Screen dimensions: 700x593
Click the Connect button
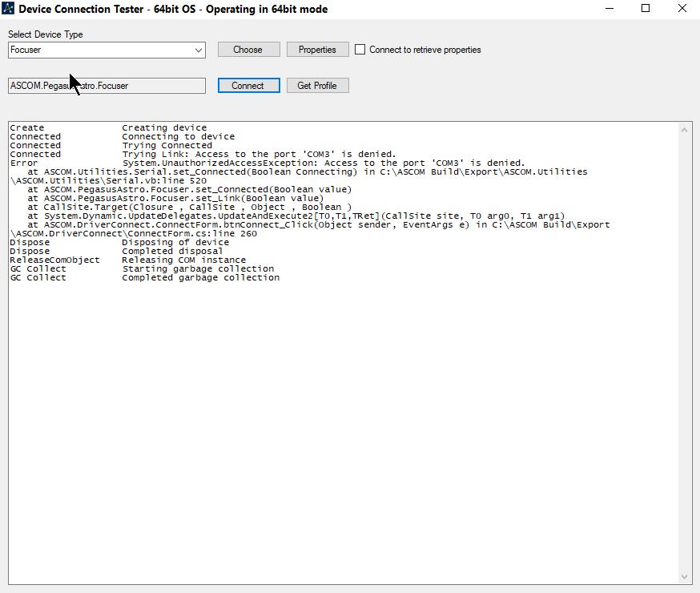coord(248,86)
